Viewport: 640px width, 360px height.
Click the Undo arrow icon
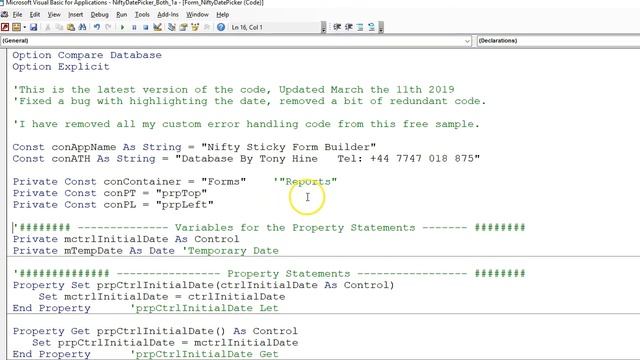(x=97, y=27)
